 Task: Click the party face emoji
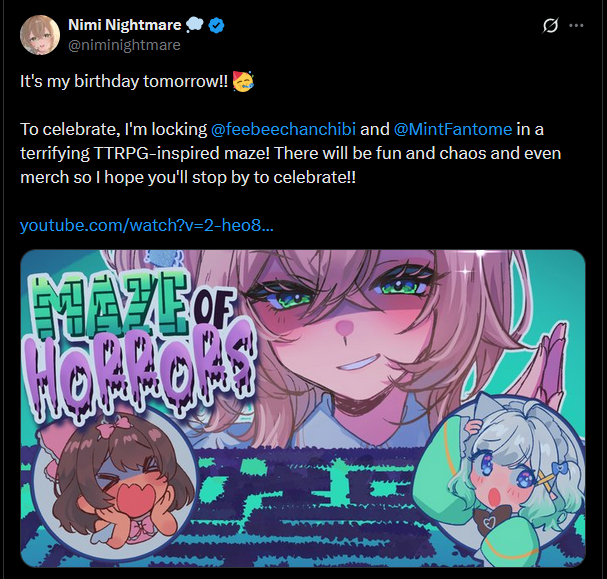243,81
